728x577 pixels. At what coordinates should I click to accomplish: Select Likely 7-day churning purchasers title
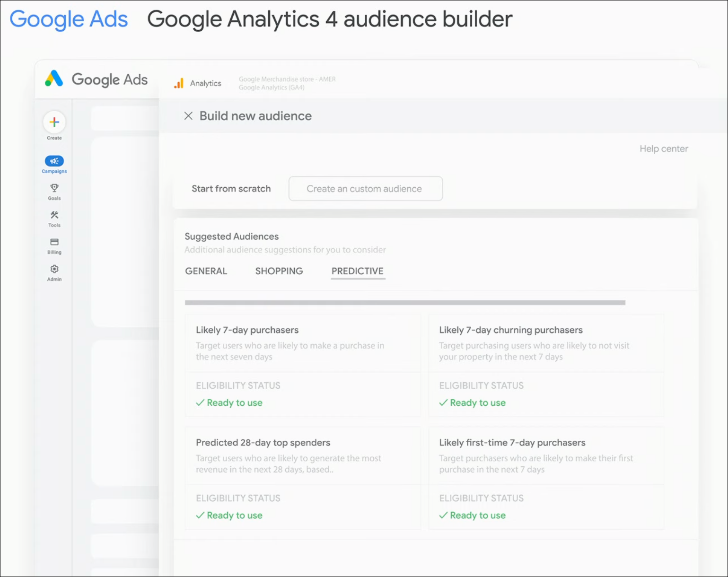[511, 330]
